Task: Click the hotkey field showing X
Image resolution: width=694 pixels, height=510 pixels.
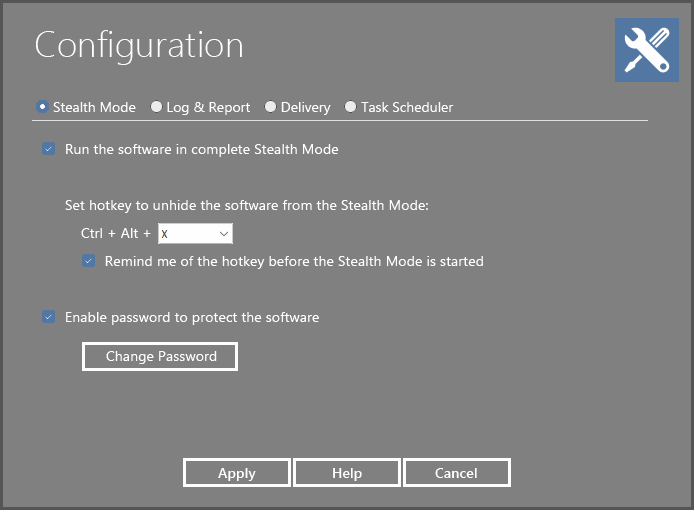Action: tap(195, 233)
